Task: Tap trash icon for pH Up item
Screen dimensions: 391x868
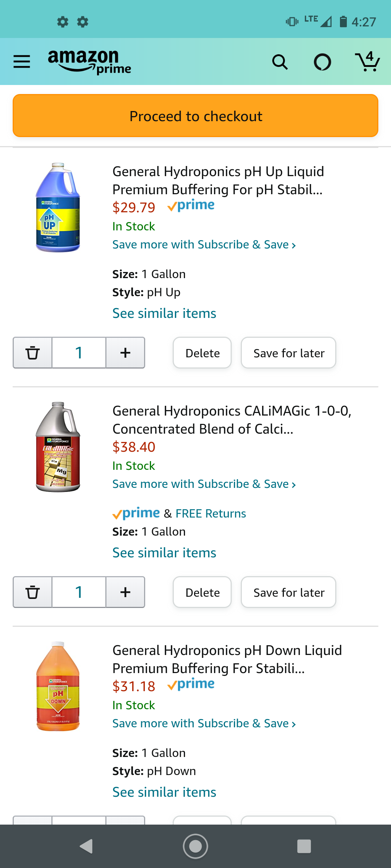Action: tap(33, 353)
